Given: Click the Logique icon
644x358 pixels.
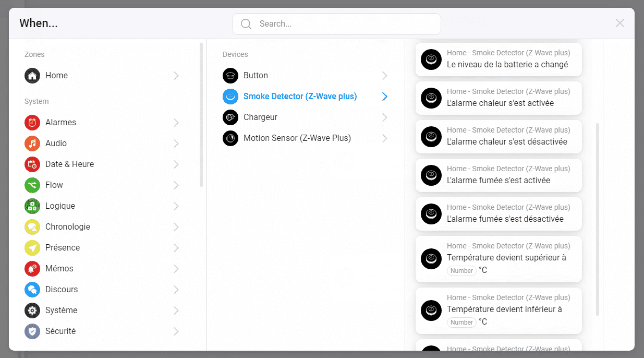Looking at the screenshot, I should 32,206.
